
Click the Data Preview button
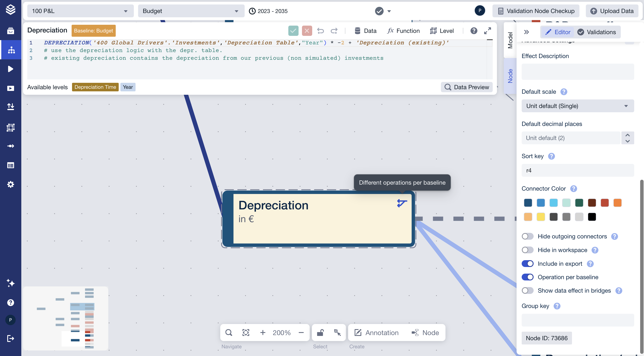pos(466,87)
